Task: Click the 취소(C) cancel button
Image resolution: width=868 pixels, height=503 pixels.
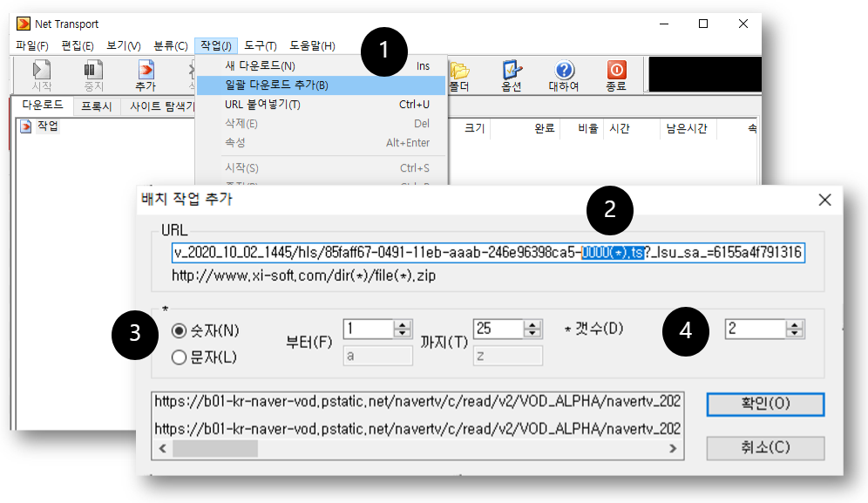Action: pyautogui.click(x=765, y=447)
